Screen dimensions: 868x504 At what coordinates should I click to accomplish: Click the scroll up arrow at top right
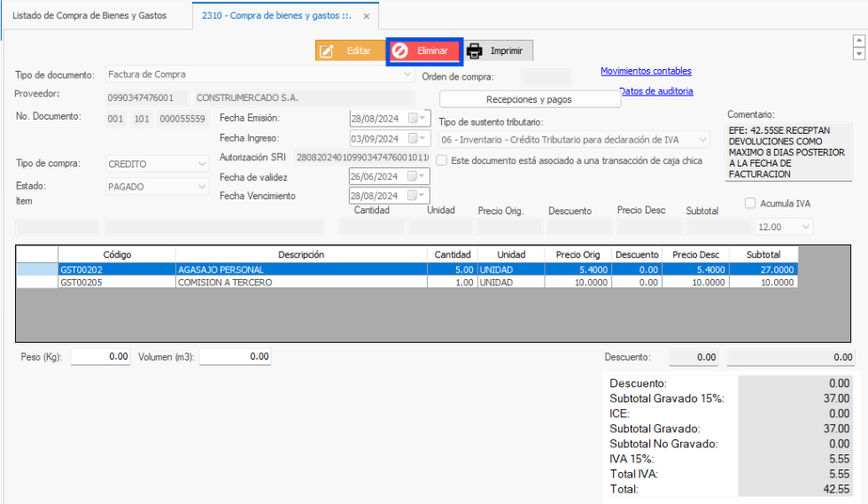pos(857,41)
